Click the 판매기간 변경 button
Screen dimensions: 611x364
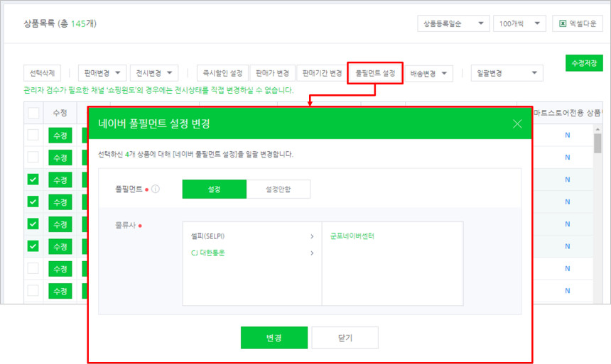[x=322, y=73]
